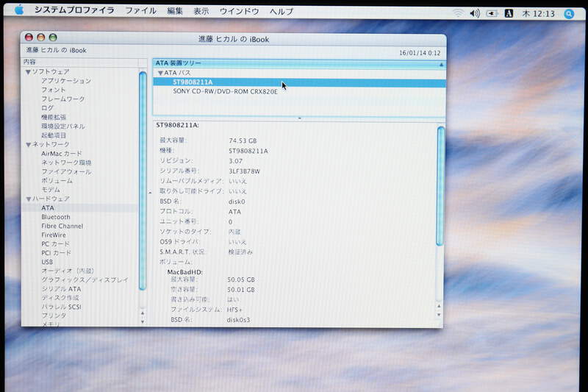Select オーディオ（内蔵） in the sidebar
Image resolution: width=588 pixels, height=392 pixels.
tap(68, 271)
